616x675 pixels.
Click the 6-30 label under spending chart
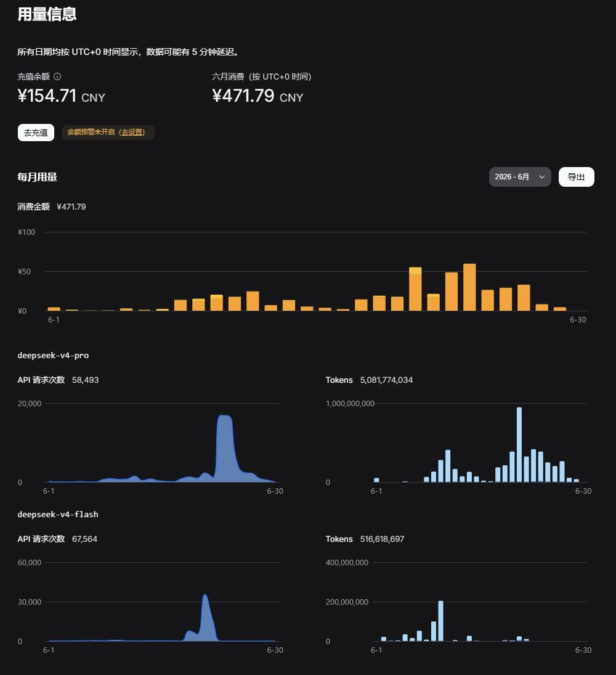click(578, 320)
